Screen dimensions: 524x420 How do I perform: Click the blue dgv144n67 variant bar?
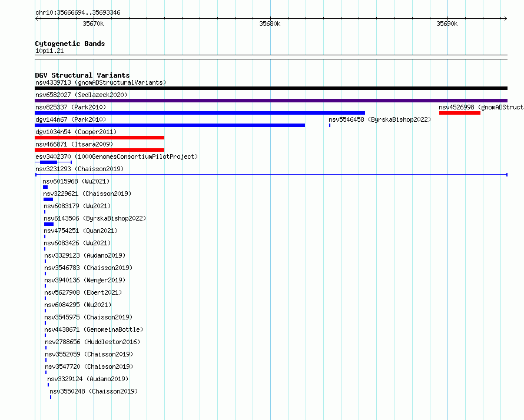[x=170, y=125]
